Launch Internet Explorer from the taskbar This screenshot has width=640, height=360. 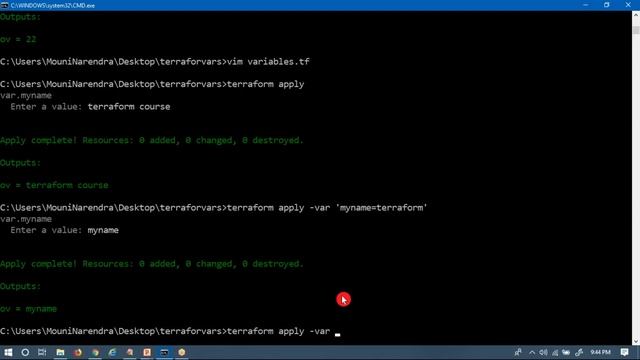[x=113, y=352]
